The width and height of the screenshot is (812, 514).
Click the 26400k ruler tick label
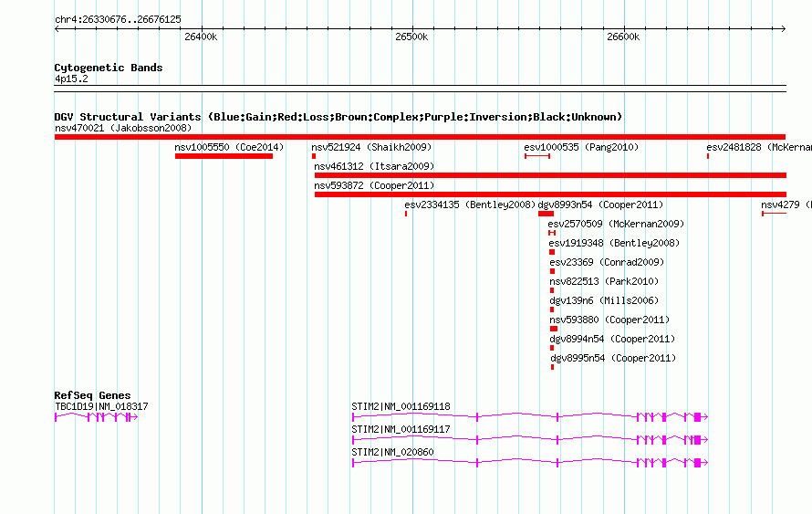coord(201,37)
